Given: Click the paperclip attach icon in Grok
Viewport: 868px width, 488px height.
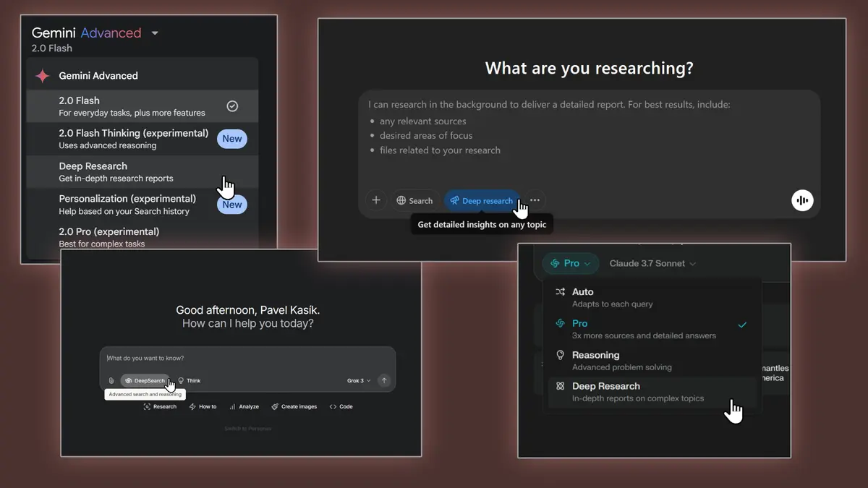Looking at the screenshot, I should (x=111, y=381).
